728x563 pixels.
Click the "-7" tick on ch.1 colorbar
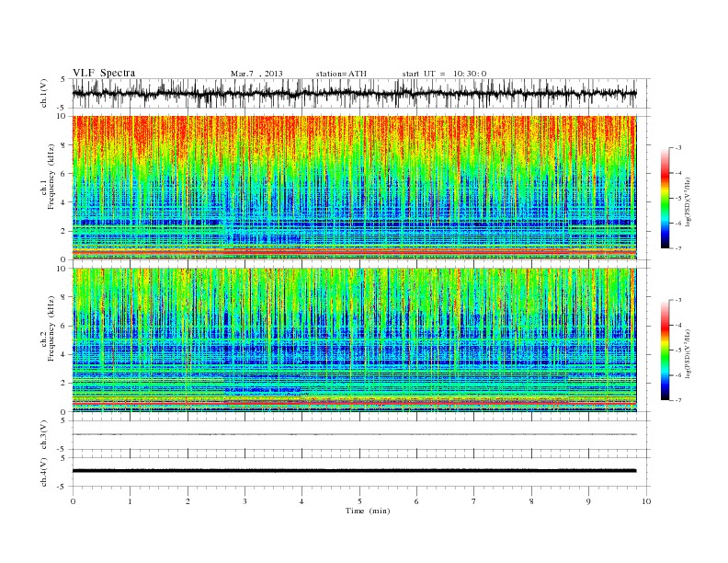click(x=677, y=248)
